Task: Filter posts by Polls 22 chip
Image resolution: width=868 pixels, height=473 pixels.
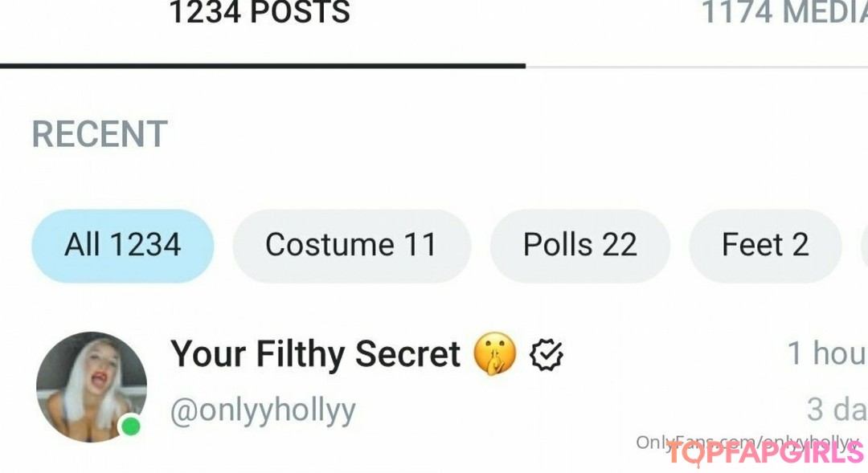Action: click(579, 246)
